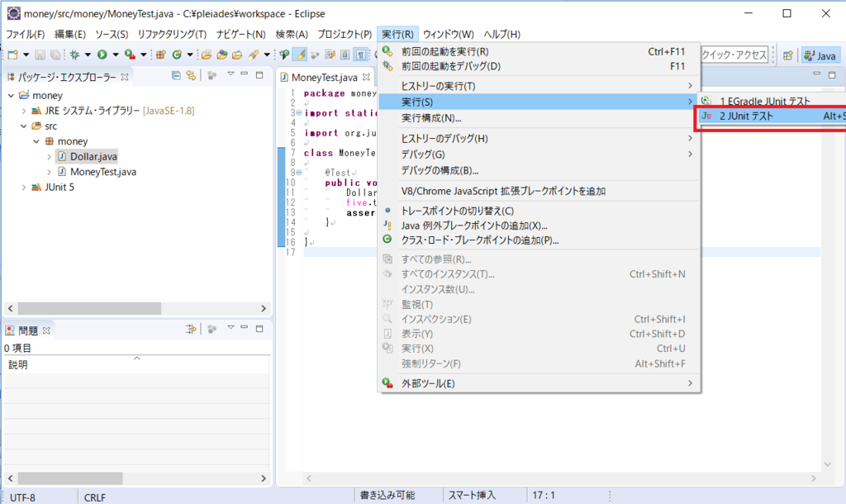The image size is (846, 504).
Task: Expand the JUnit 5 library node
Action: (24, 188)
